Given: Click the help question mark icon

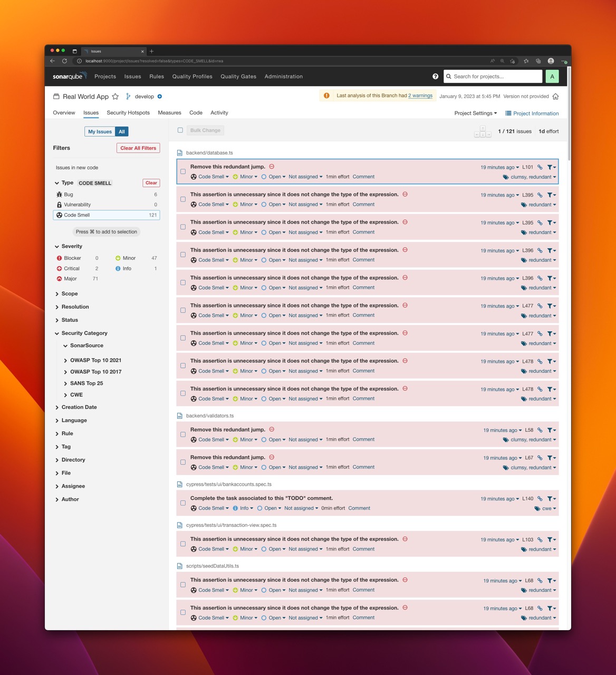Looking at the screenshot, I should [x=436, y=76].
